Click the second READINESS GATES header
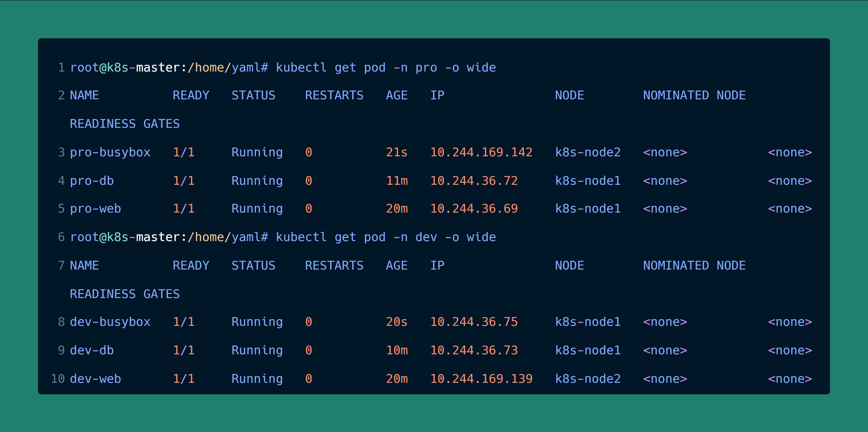The width and height of the screenshot is (868, 432). coord(125,294)
